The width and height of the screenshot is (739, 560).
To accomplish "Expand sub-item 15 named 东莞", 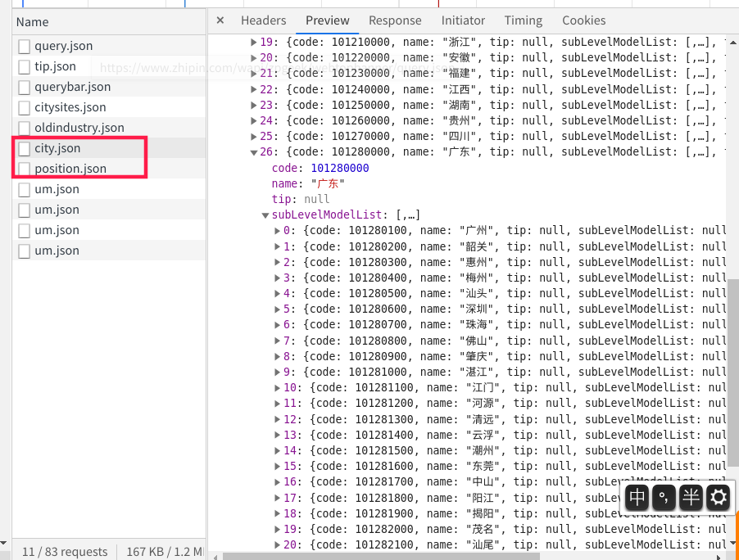I will tap(277, 466).
